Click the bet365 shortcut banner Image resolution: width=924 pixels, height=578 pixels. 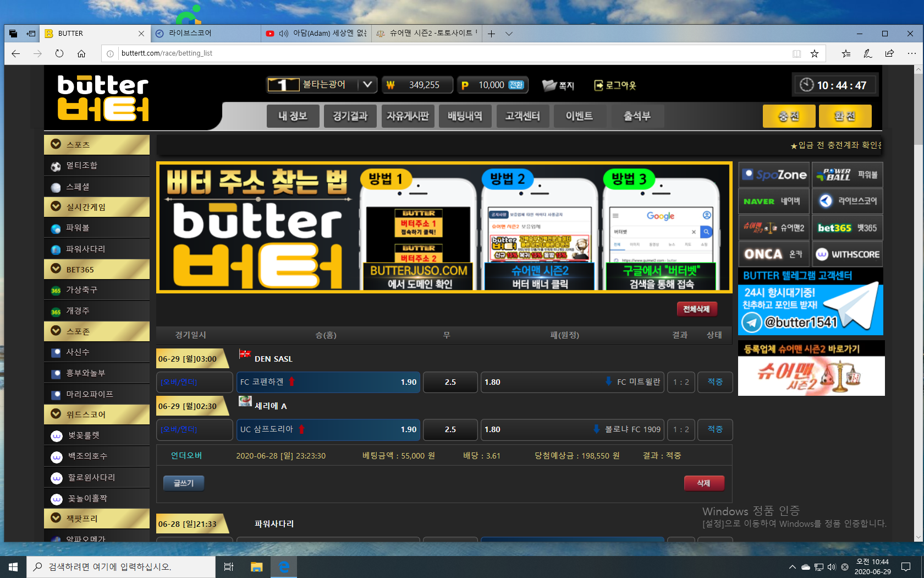click(847, 228)
